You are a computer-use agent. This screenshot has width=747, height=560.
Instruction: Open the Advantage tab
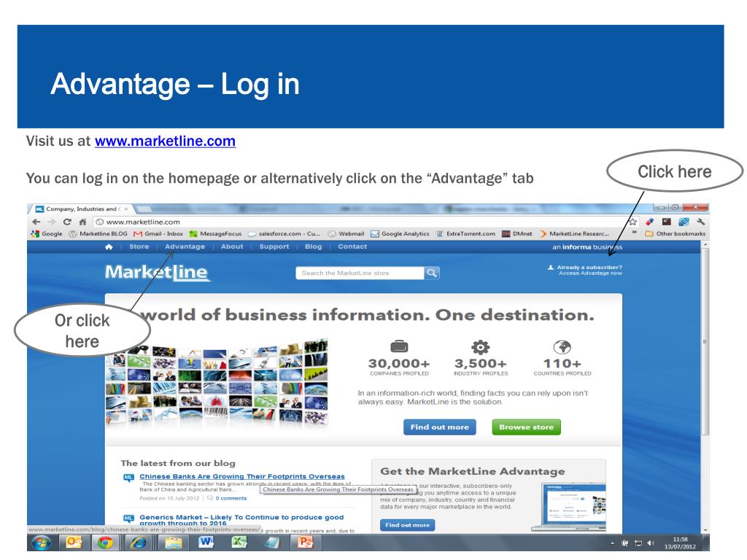click(x=185, y=246)
